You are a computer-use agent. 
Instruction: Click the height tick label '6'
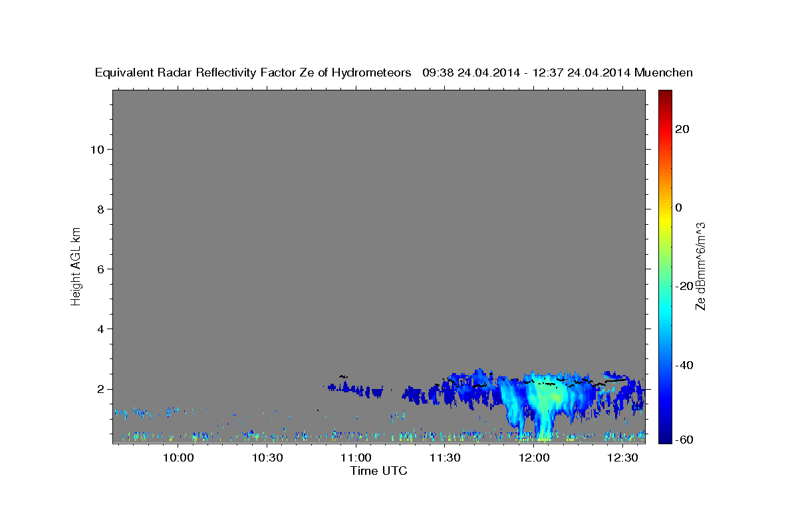[101, 269]
